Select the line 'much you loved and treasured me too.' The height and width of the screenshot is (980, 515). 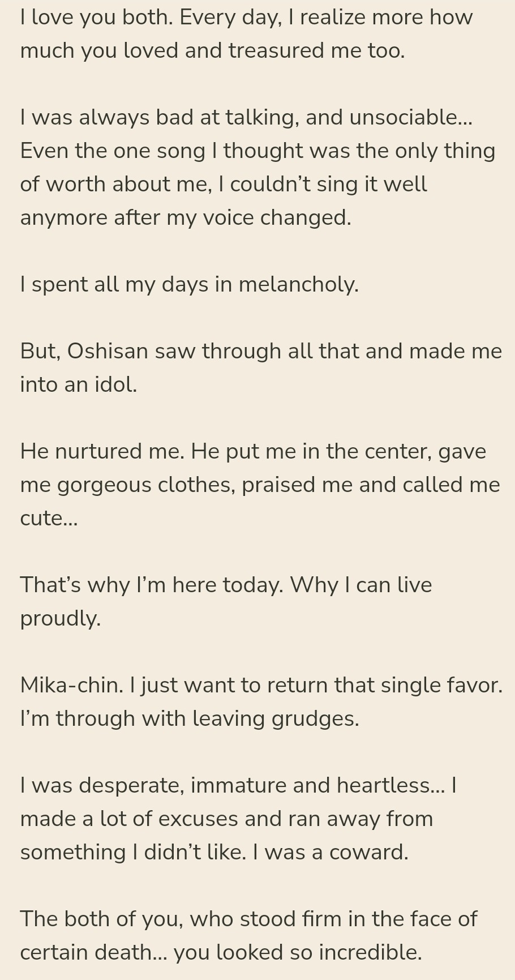pyautogui.click(x=213, y=51)
